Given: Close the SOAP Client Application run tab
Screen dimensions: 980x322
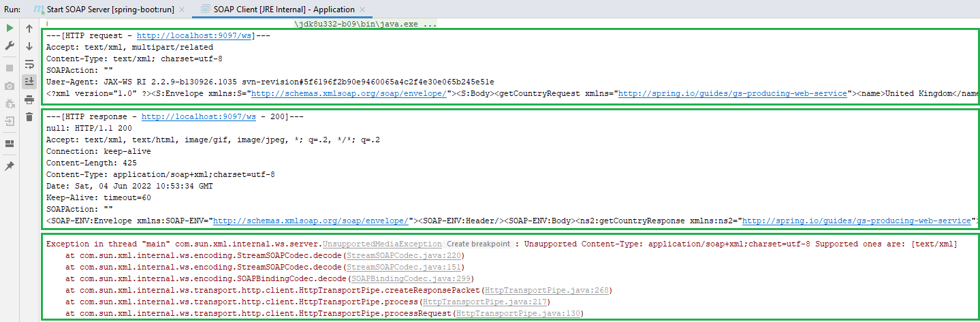Looking at the screenshot, I should tap(362, 10).
